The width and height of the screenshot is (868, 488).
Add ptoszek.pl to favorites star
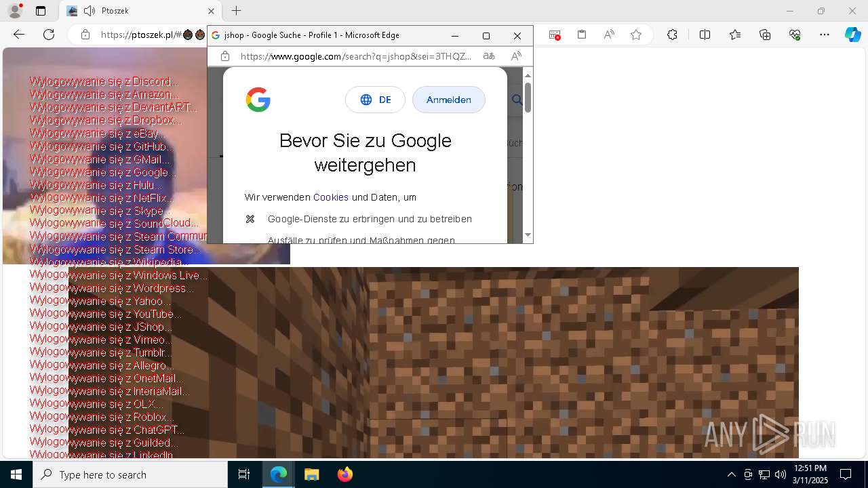coord(636,35)
